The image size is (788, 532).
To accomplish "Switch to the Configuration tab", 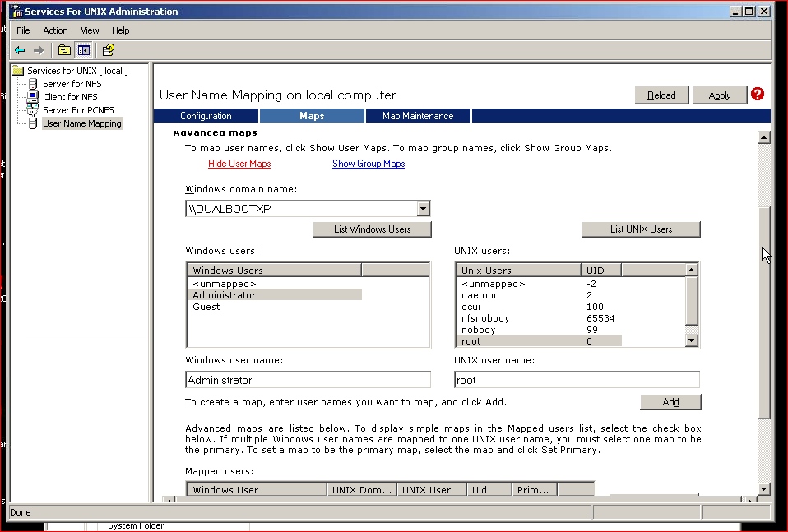I will click(206, 116).
